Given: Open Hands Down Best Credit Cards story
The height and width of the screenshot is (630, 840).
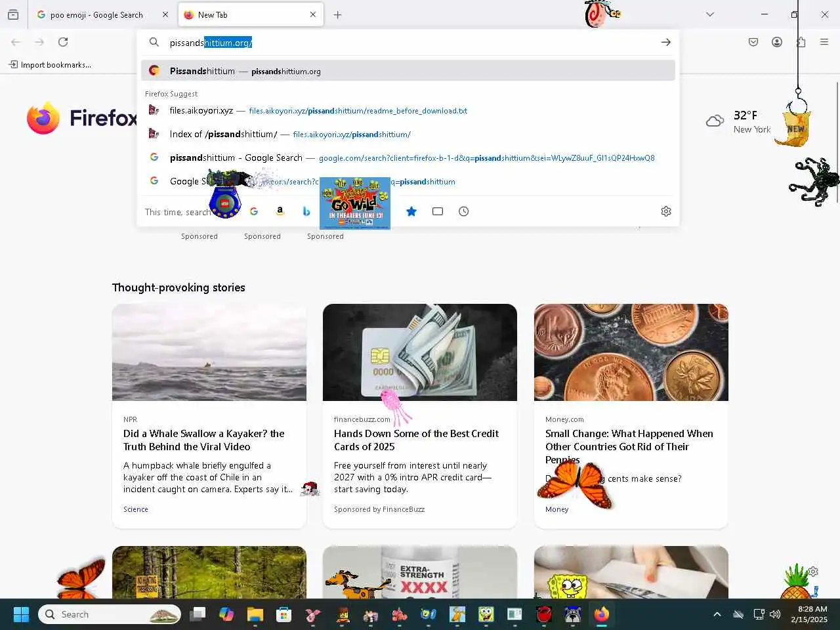Looking at the screenshot, I should click(416, 440).
